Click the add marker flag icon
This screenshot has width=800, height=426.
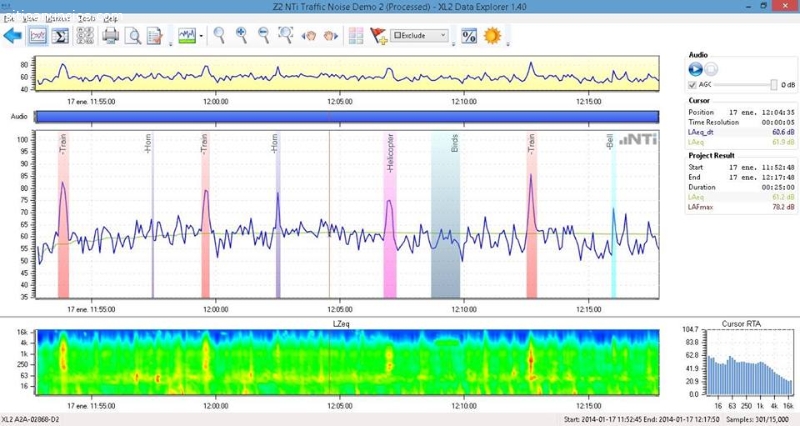pyautogui.click(x=378, y=36)
